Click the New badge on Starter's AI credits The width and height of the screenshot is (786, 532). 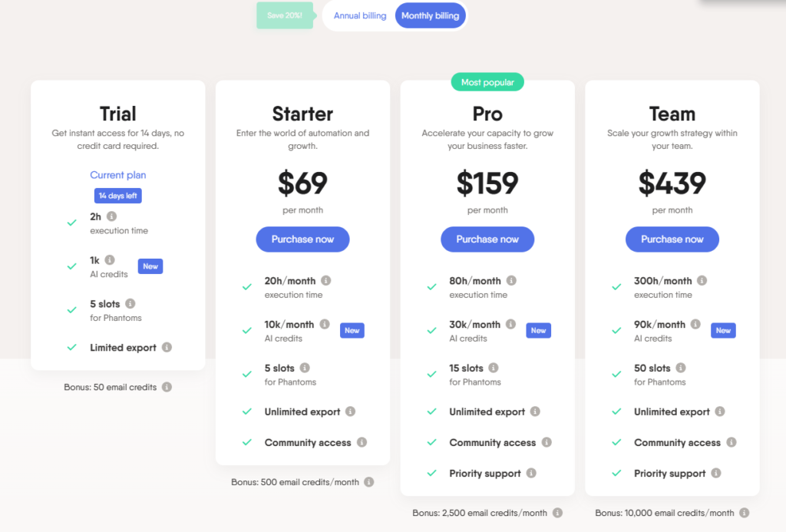click(352, 330)
